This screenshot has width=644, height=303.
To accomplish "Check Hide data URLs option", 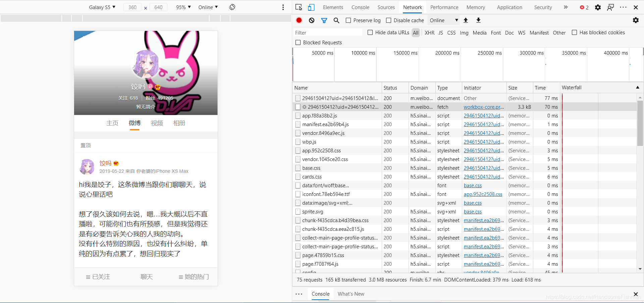I will pyautogui.click(x=370, y=33).
